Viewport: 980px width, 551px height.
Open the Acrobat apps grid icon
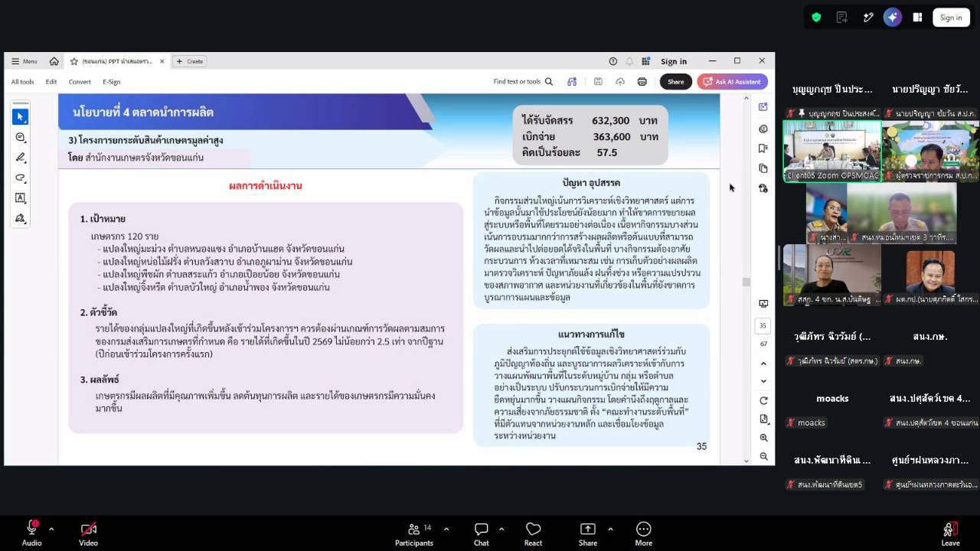646,61
